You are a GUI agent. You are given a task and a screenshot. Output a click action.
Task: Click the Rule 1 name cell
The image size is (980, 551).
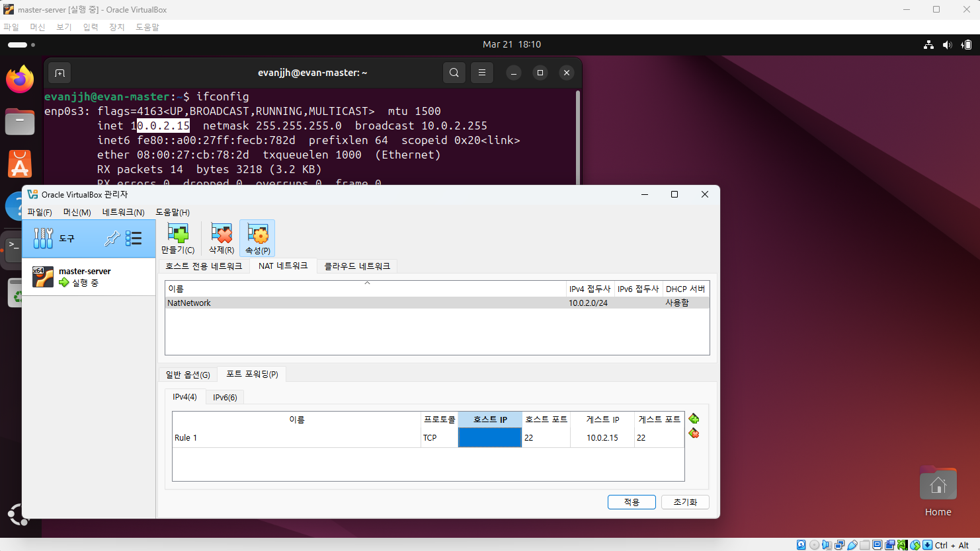coord(296,437)
